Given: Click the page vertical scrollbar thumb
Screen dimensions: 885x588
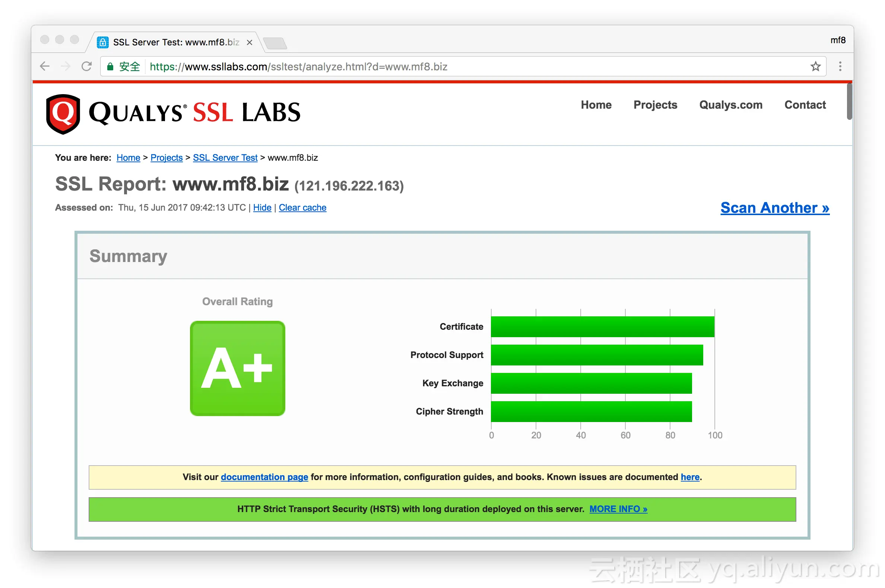Looking at the screenshot, I should coord(849,101).
